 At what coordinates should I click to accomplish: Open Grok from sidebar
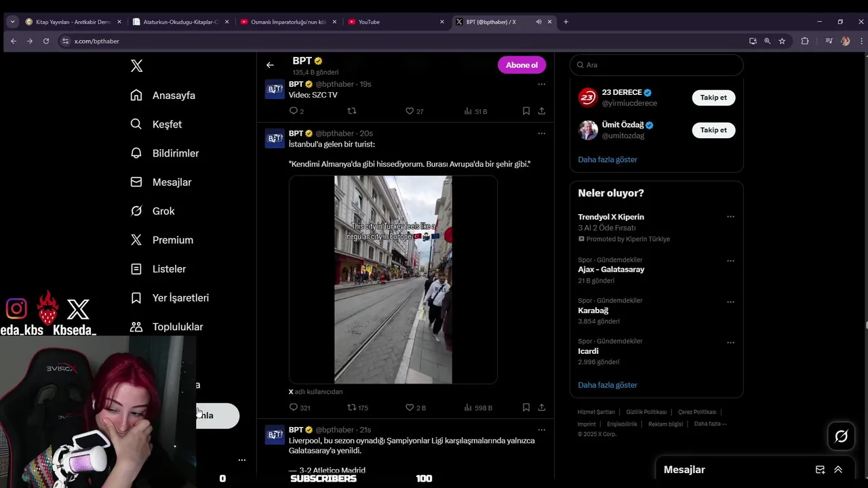[x=153, y=211]
